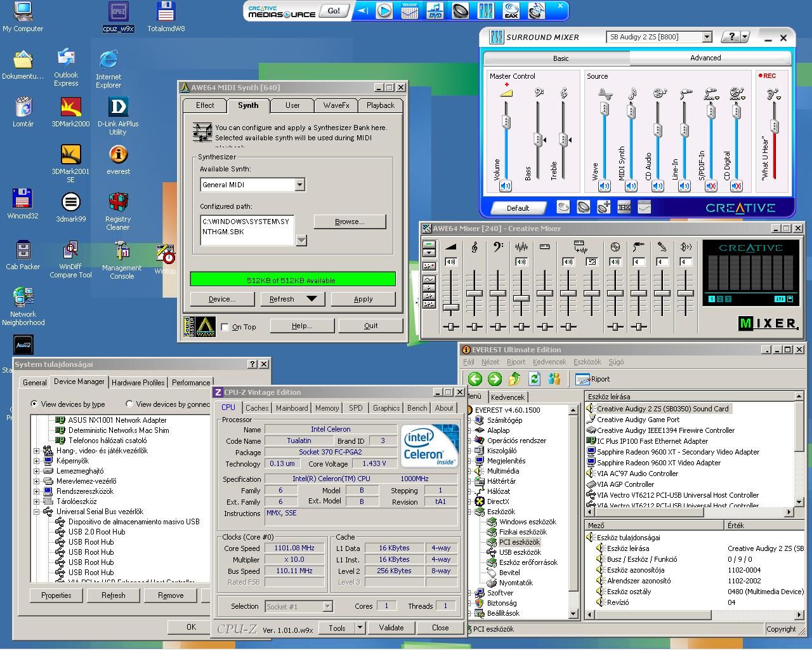The height and width of the screenshot is (650, 812).
Task: Switch to the WaveFx tab
Action: click(336, 105)
